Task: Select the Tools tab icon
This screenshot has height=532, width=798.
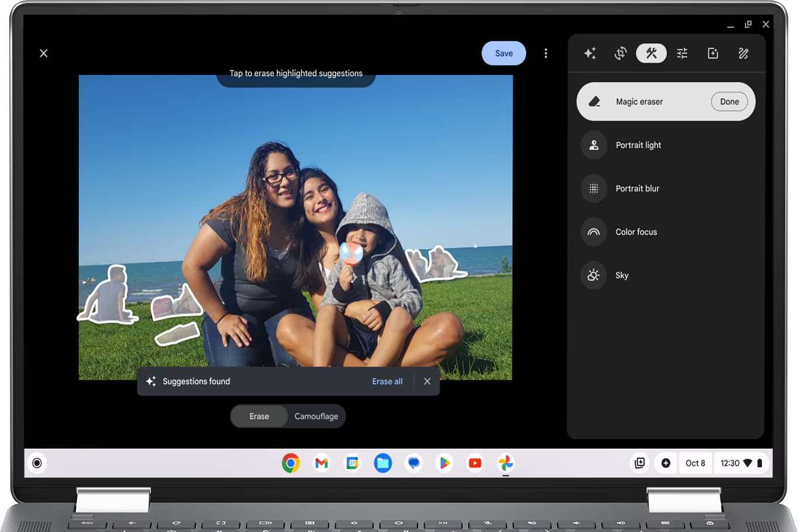Action: tap(651, 53)
